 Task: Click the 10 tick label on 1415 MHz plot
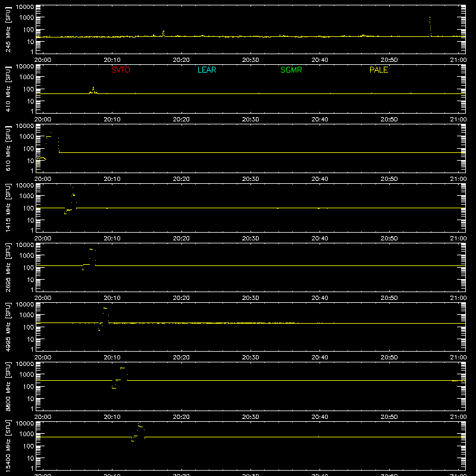[30, 220]
